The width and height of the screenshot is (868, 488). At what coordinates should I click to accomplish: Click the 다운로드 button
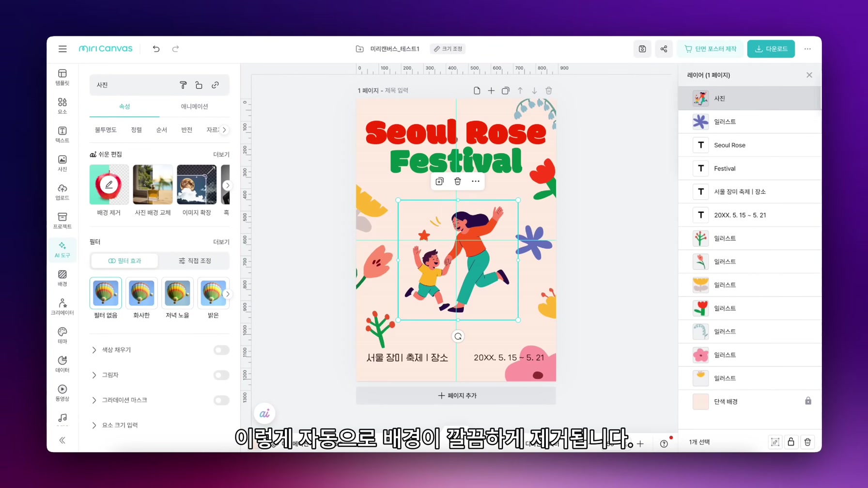coord(771,49)
